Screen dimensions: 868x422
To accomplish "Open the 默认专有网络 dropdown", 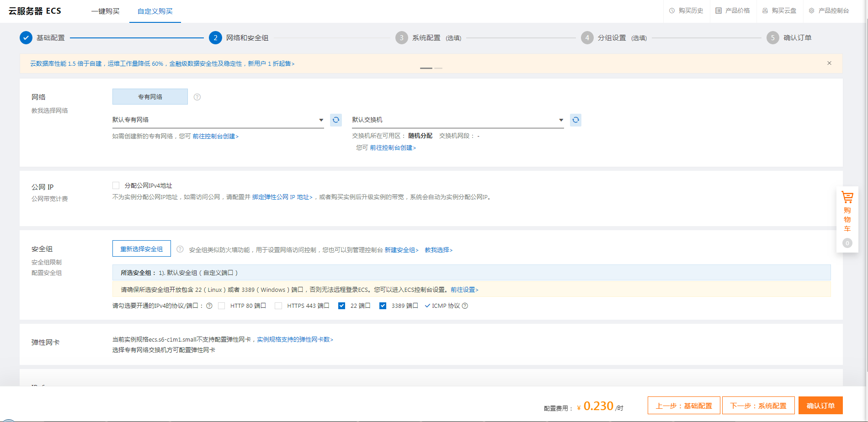I will [218, 120].
